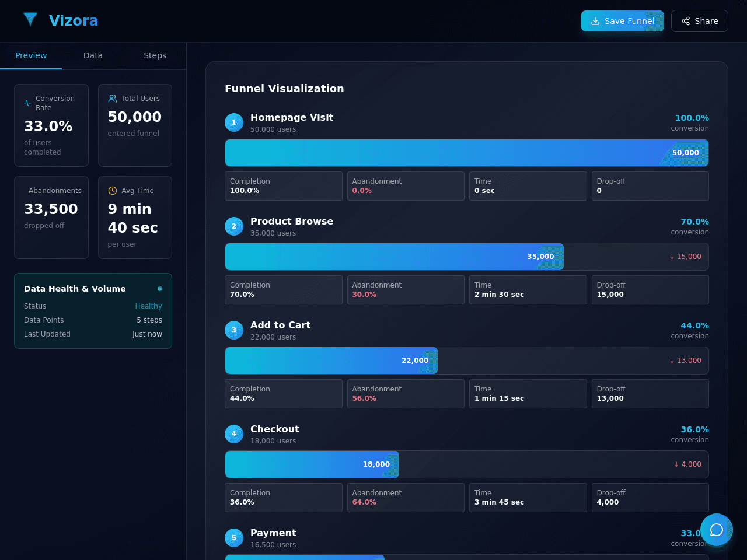Viewport: 747px width, 560px height.
Task: Click Product Browse Completion 70.0% box
Action: click(x=284, y=290)
